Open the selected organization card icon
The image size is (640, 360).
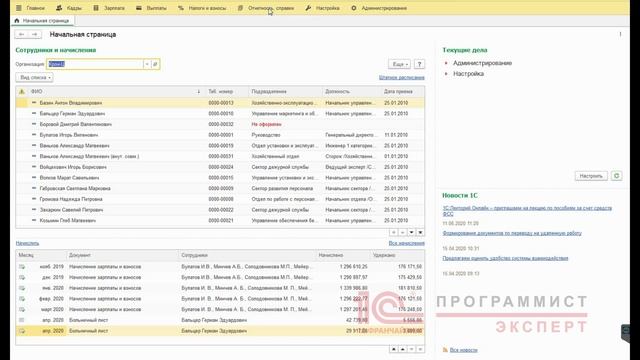(155, 64)
